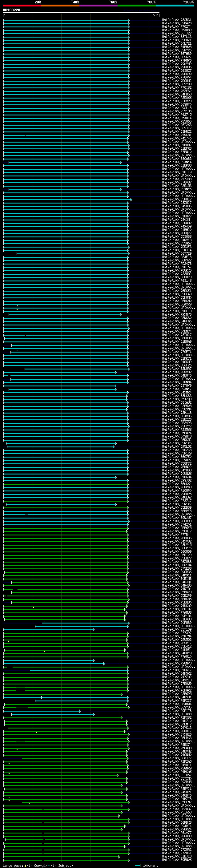Select hit label UniRef100_Q58FS2
Image resolution: width=197 pixels, height=868 pixels.
click(177, 464)
